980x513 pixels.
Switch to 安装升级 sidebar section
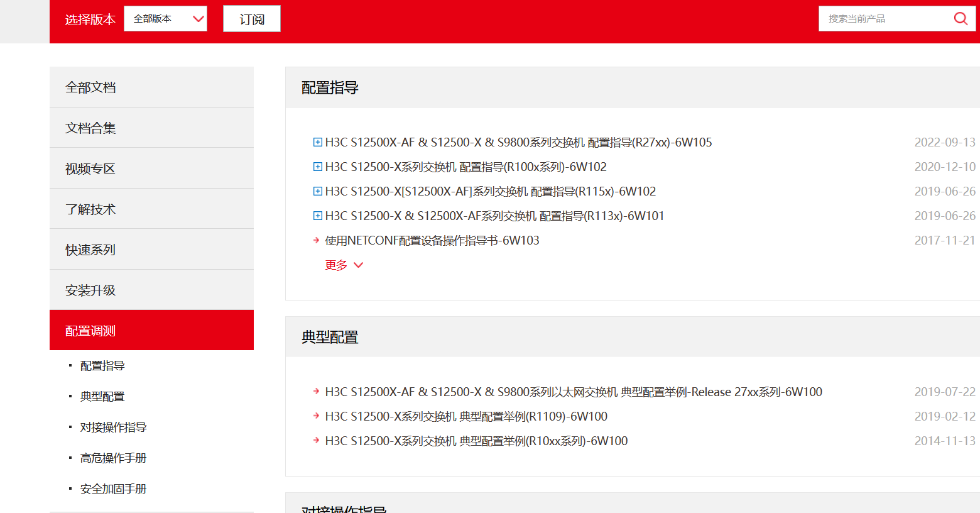coord(151,290)
